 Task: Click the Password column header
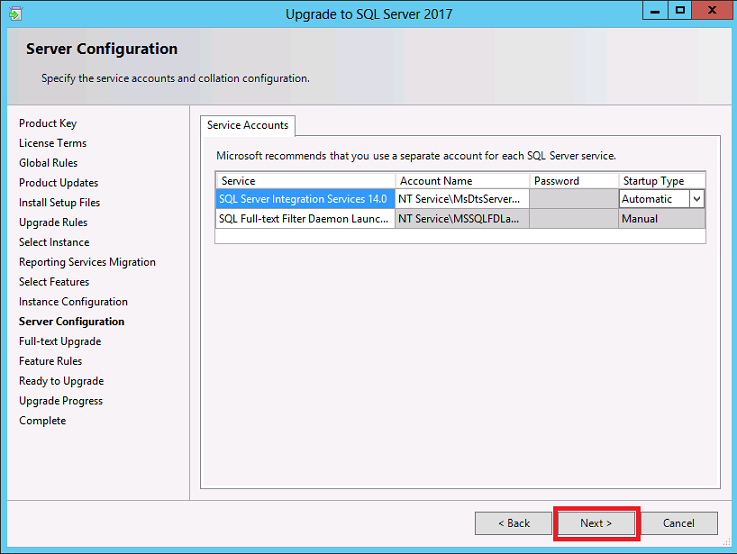(574, 181)
